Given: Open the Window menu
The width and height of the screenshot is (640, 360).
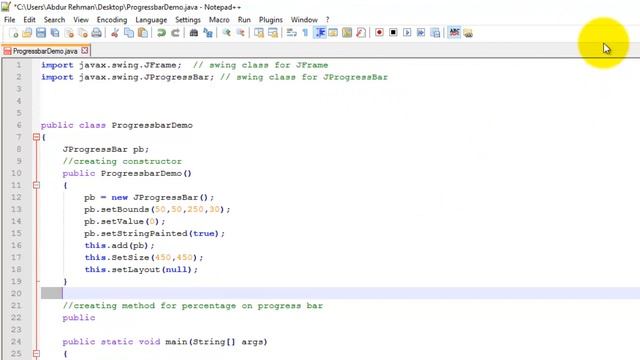Looking at the screenshot, I should tap(304, 20).
